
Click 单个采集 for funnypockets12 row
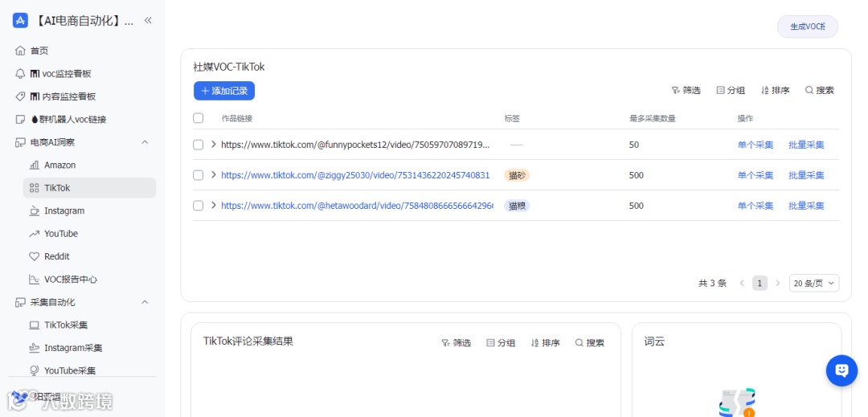click(x=755, y=145)
